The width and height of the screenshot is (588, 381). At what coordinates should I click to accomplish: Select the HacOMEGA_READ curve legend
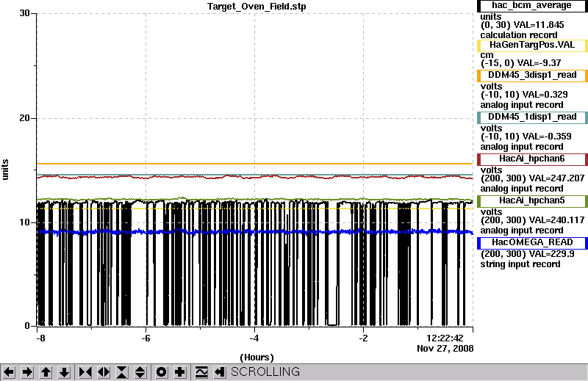[532, 243]
